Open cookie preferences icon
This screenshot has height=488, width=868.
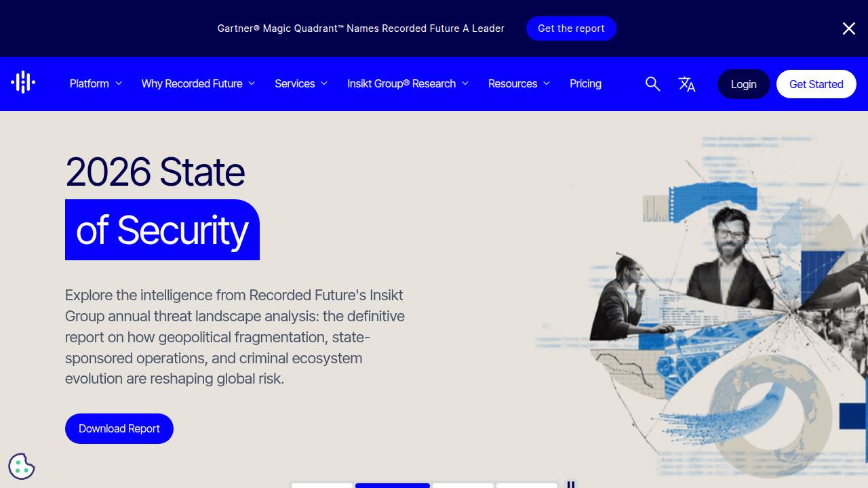point(22,466)
